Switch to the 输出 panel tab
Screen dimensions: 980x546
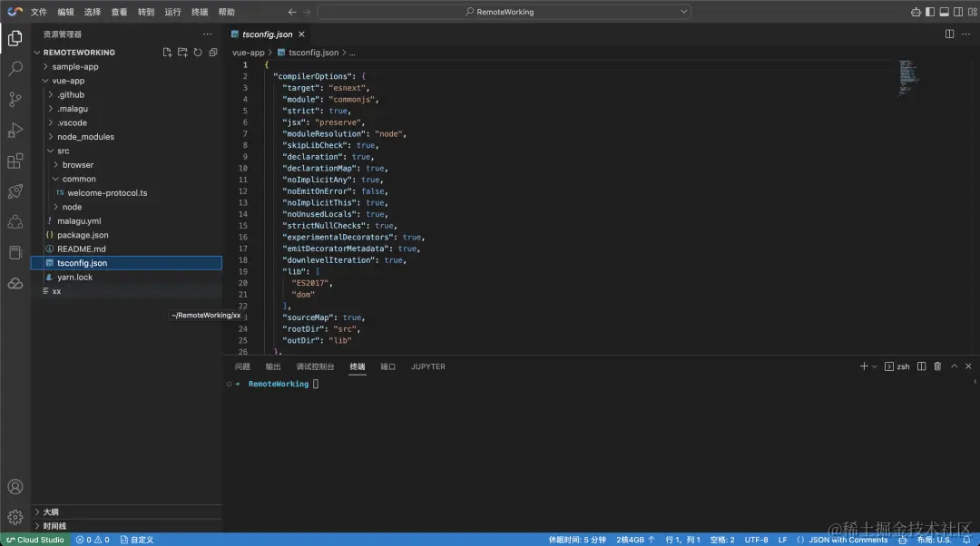273,366
